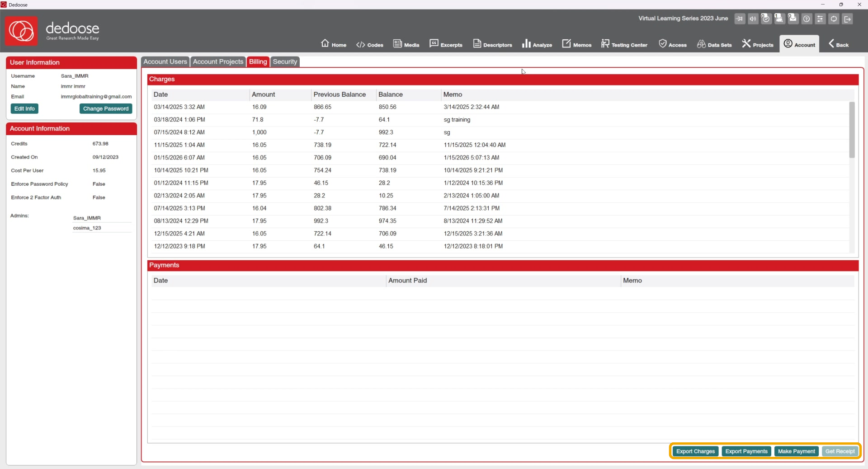The width and height of the screenshot is (868, 469).
Task: Click the Back arrow in navigation
Action: [839, 44]
